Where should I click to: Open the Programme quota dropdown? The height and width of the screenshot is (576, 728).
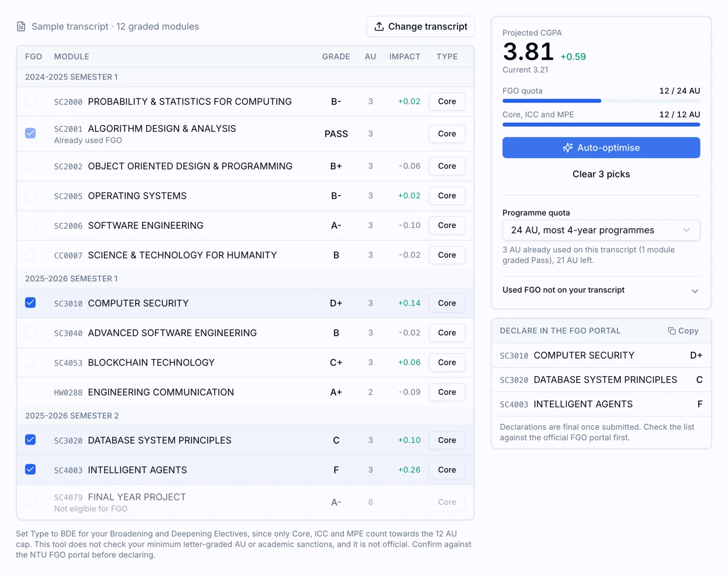(x=601, y=230)
